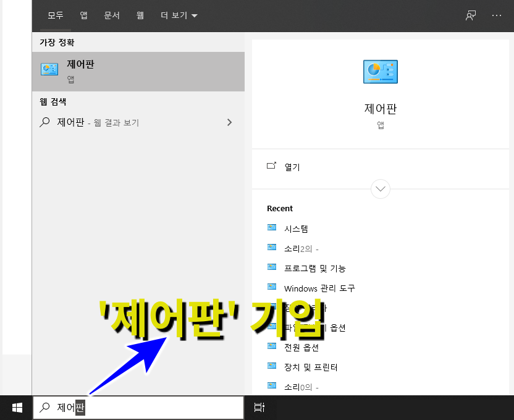Switch to the 앱 search tab
This screenshot has width=514, height=420.
(x=83, y=15)
